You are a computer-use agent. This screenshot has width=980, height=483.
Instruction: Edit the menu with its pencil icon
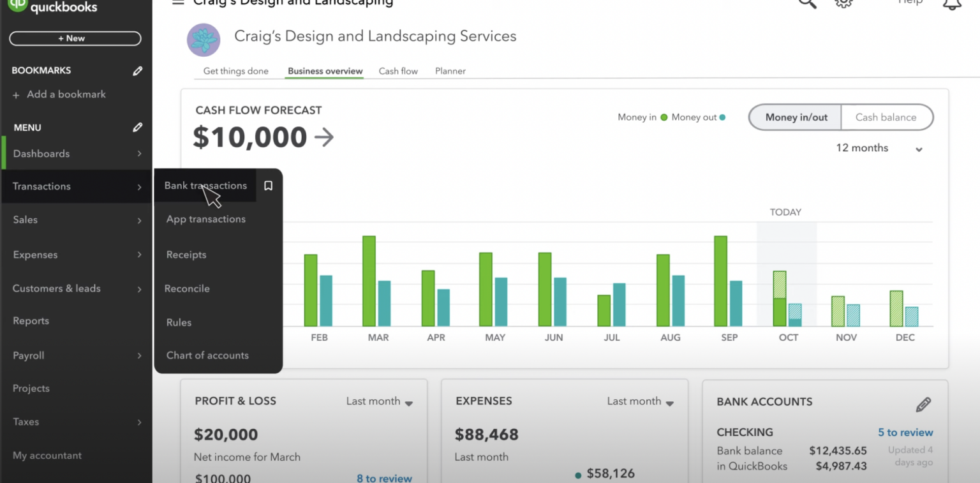137,127
